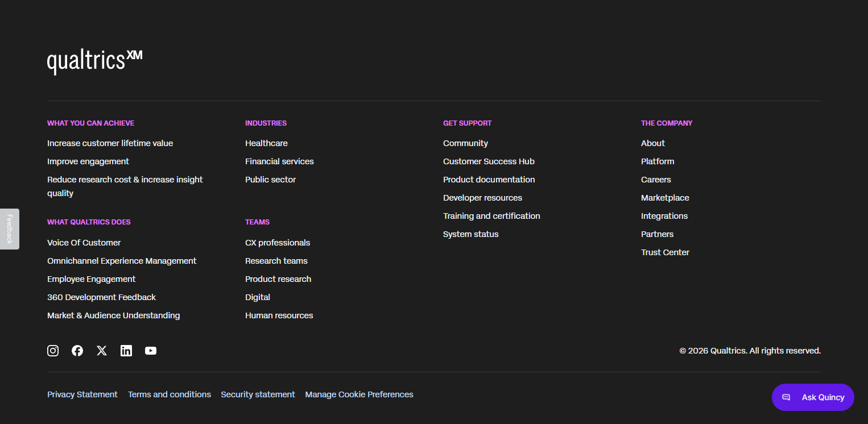Click the WHAT QUALTRICS DOES heading
Viewport: 868px width, 424px height.
click(89, 222)
